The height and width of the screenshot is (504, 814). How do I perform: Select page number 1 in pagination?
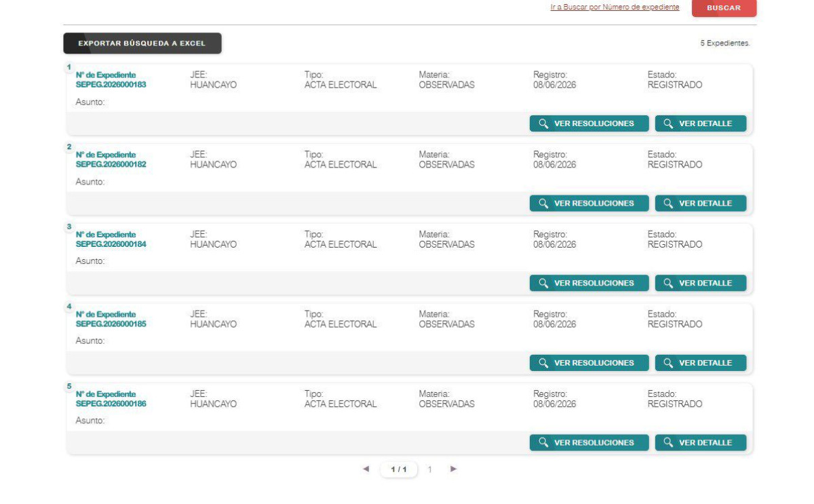[x=431, y=469]
